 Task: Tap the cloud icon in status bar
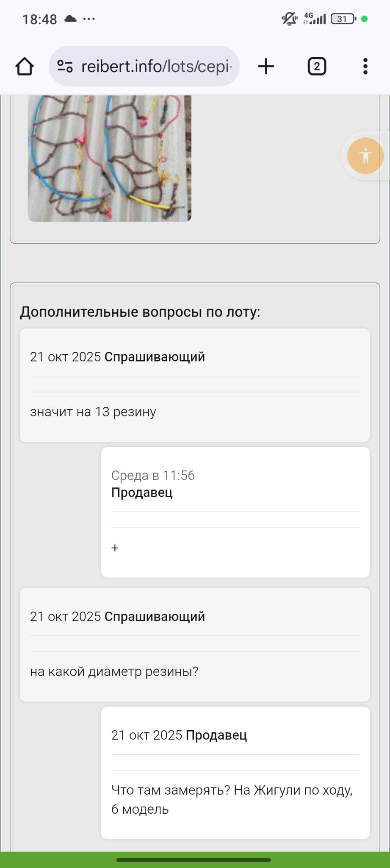tap(70, 19)
